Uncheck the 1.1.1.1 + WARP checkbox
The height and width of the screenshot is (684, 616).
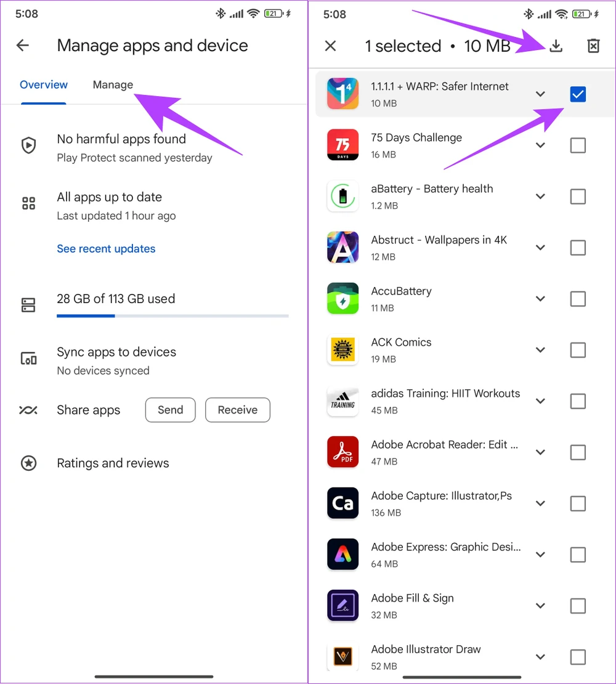point(577,94)
